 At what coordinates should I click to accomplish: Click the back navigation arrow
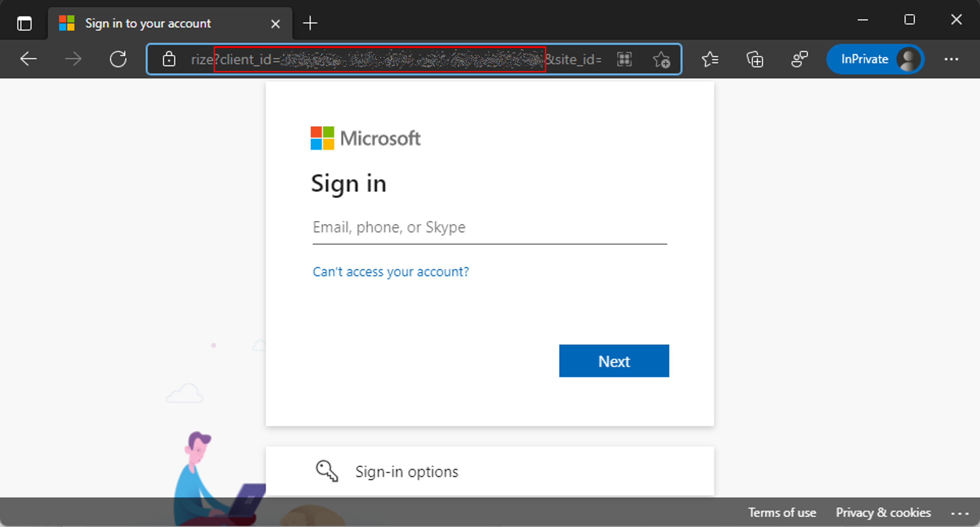27,60
